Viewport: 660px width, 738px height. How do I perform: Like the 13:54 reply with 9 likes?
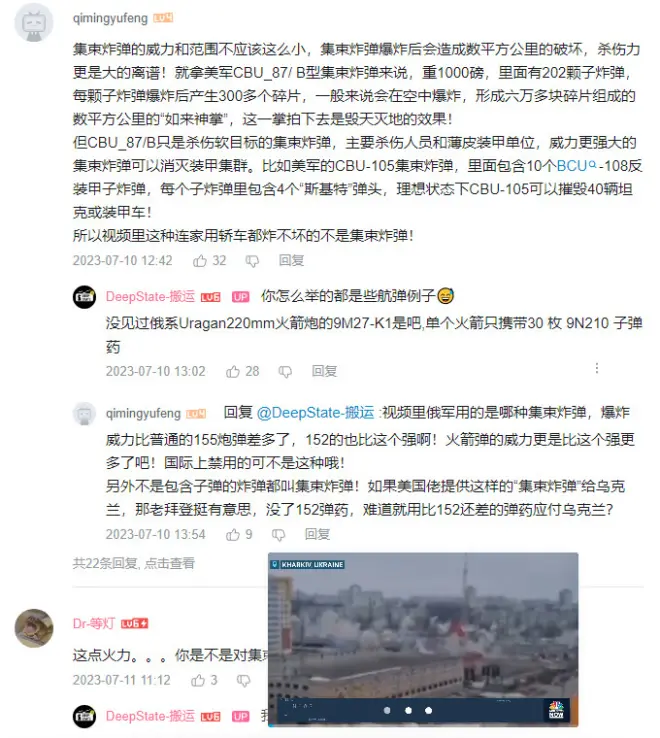(x=233, y=535)
